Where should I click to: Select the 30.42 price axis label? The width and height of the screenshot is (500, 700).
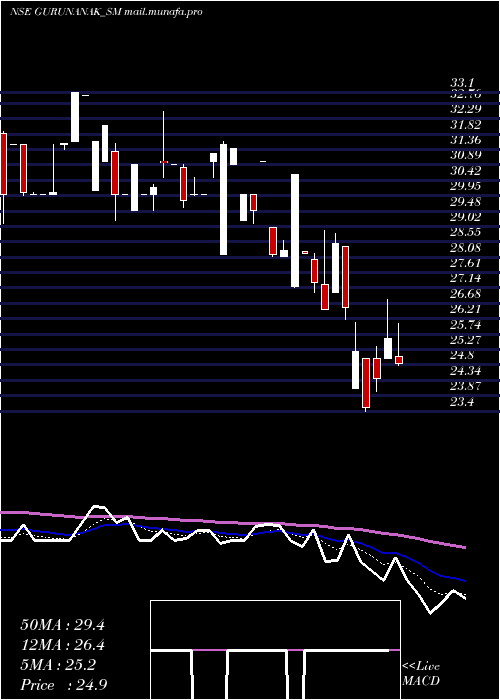click(x=466, y=171)
